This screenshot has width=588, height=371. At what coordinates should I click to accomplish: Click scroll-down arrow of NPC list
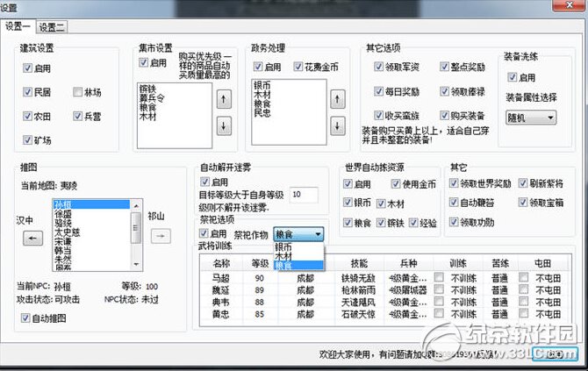point(136,265)
